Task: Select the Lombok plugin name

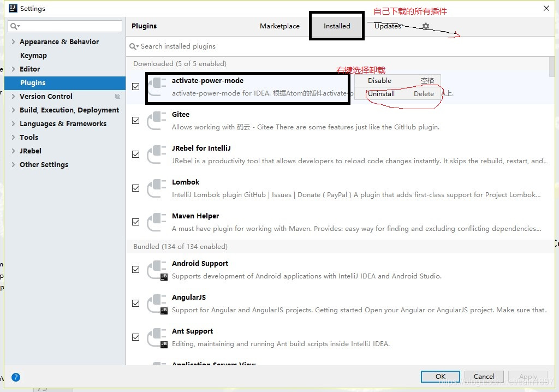Action: (186, 182)
